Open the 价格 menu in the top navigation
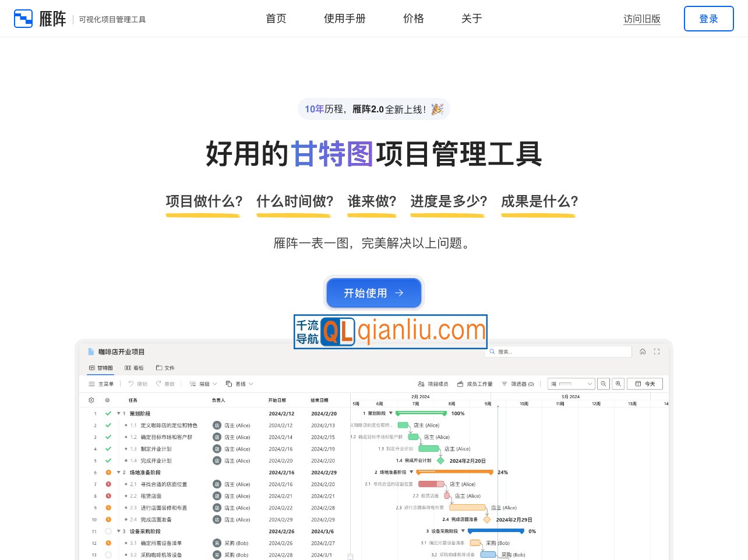This screenshot has width=748, height=560. tap(413, 18)
